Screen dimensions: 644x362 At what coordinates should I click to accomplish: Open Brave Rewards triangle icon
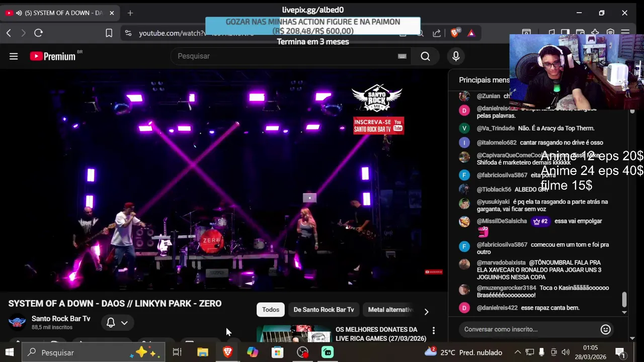471,33
